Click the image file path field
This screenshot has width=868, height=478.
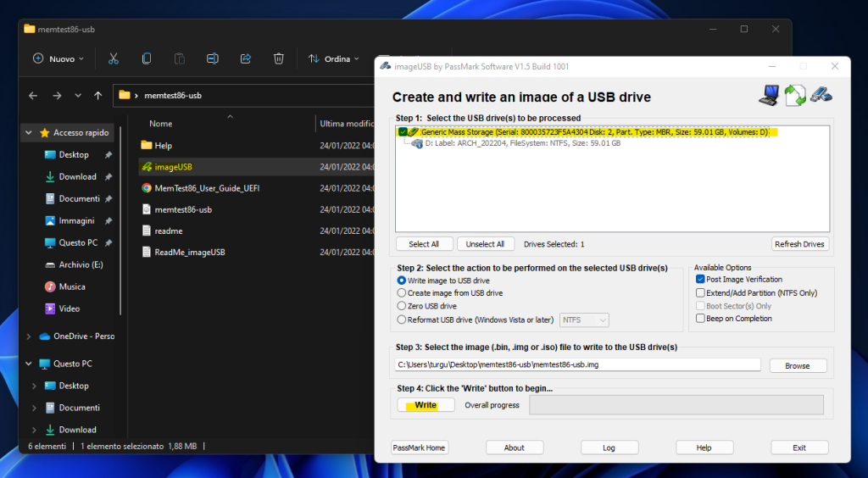578,365
